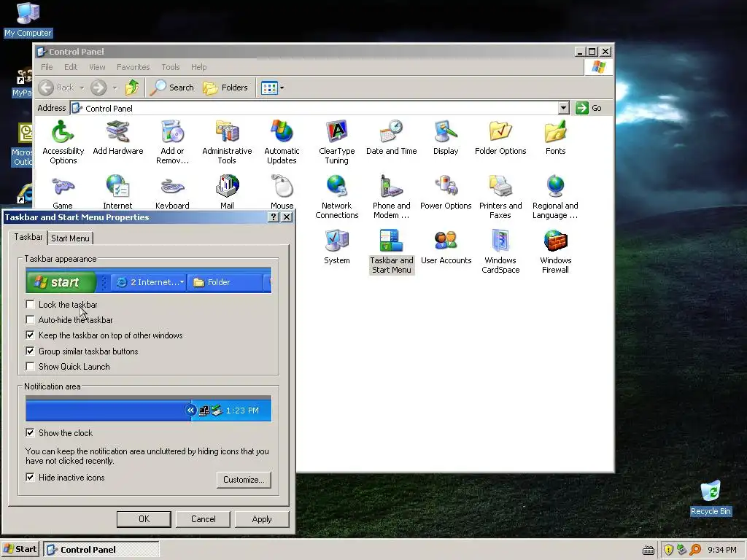747x560 pixels.
Task: Open Date and Time icon
Action: pos(392,137)
